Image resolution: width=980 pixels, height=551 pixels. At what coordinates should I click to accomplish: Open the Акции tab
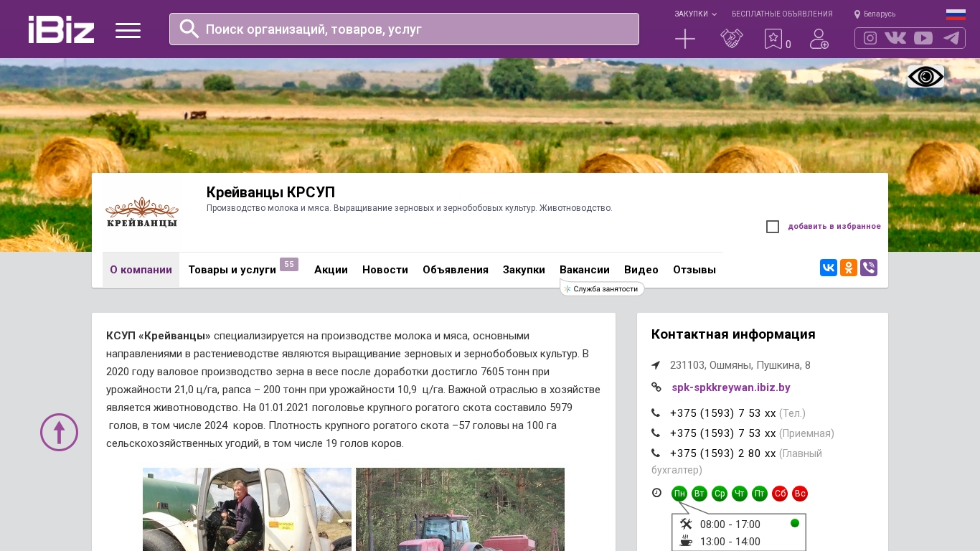click(331, 270)
